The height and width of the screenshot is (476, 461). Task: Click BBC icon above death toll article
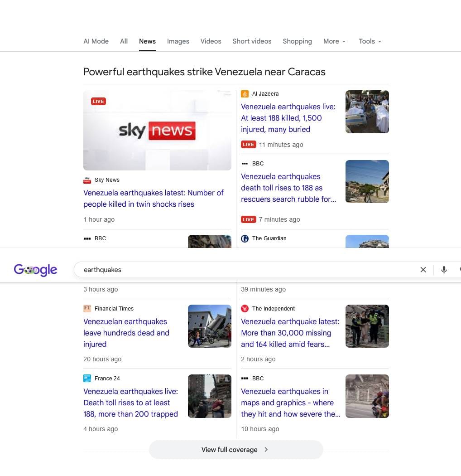[245, 164]
